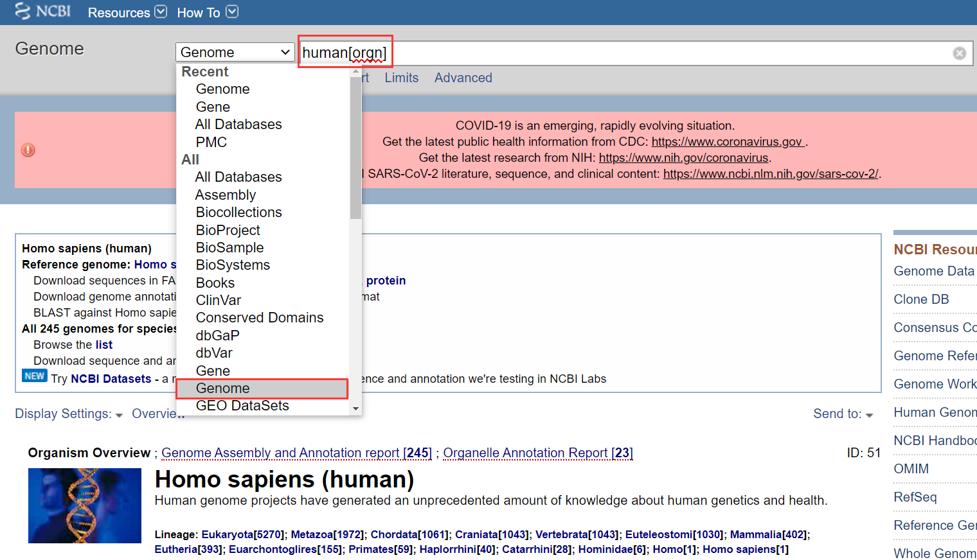Open Genome Assembly and Annotation report [245]
This screenshot has height=560, width=977.
[297, 453]
